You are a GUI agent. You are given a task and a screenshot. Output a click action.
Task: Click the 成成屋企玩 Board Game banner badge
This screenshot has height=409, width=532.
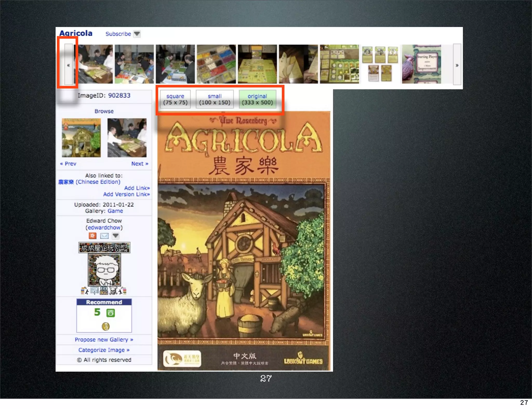pyautogui.click(x=104, y=248)
